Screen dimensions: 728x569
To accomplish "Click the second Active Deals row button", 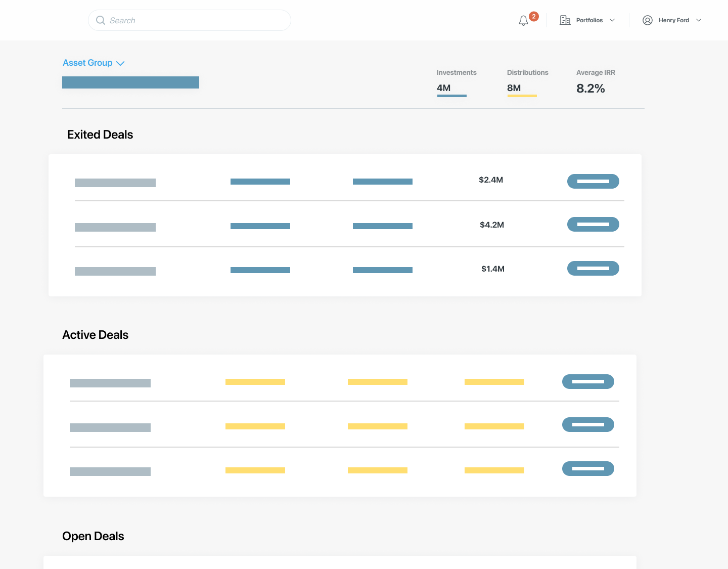I will (x=588, y=424).
